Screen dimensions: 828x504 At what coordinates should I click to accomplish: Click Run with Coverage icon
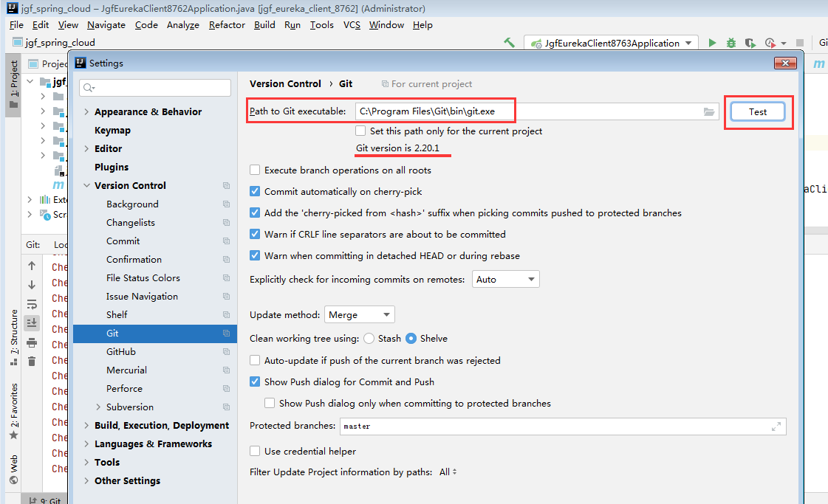[x=750, y=43]
